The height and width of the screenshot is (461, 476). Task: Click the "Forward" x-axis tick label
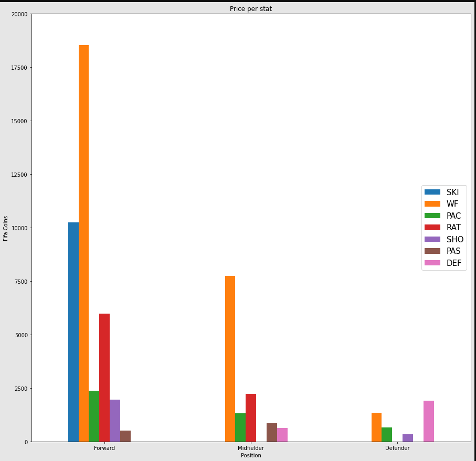tap(104, 448)
